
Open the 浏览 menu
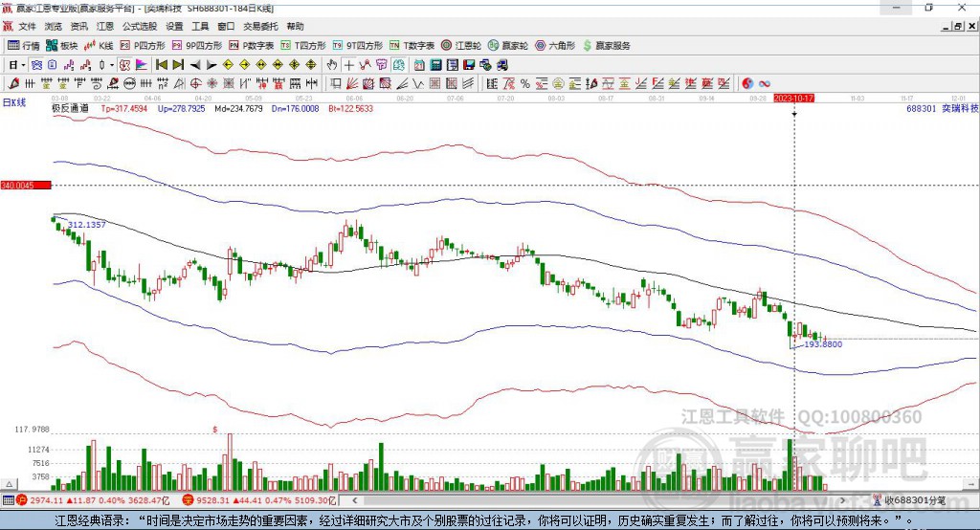54,26
